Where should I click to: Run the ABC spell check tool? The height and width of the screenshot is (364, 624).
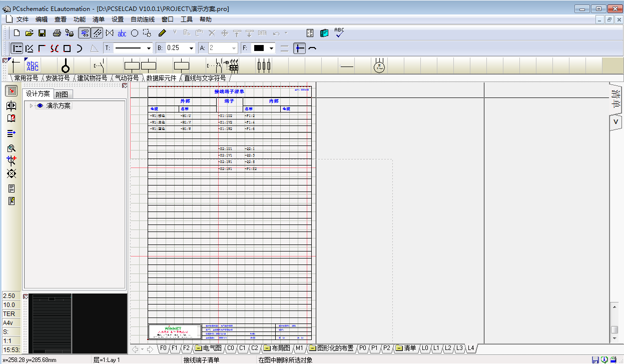click(339, 33)
